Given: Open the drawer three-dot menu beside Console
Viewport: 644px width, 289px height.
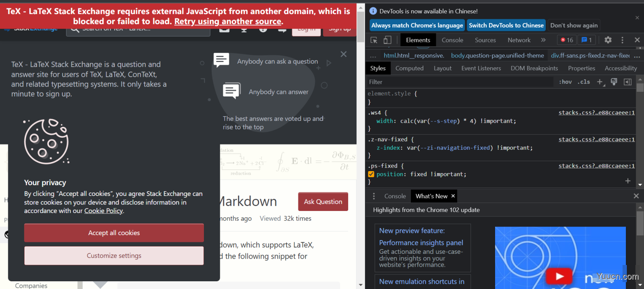Looking at the screenshot, I should pyautogui.click(x=374, y=196).
